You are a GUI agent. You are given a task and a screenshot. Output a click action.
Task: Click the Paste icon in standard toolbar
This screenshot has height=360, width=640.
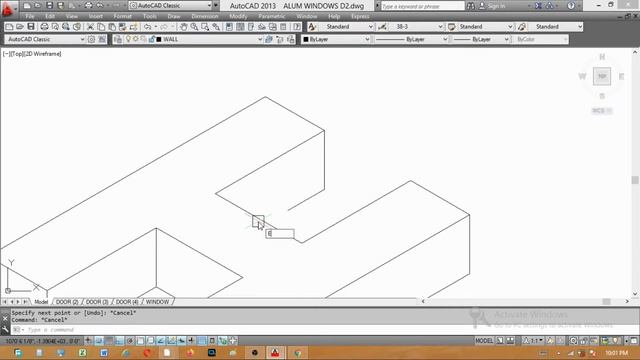[111, 27]
